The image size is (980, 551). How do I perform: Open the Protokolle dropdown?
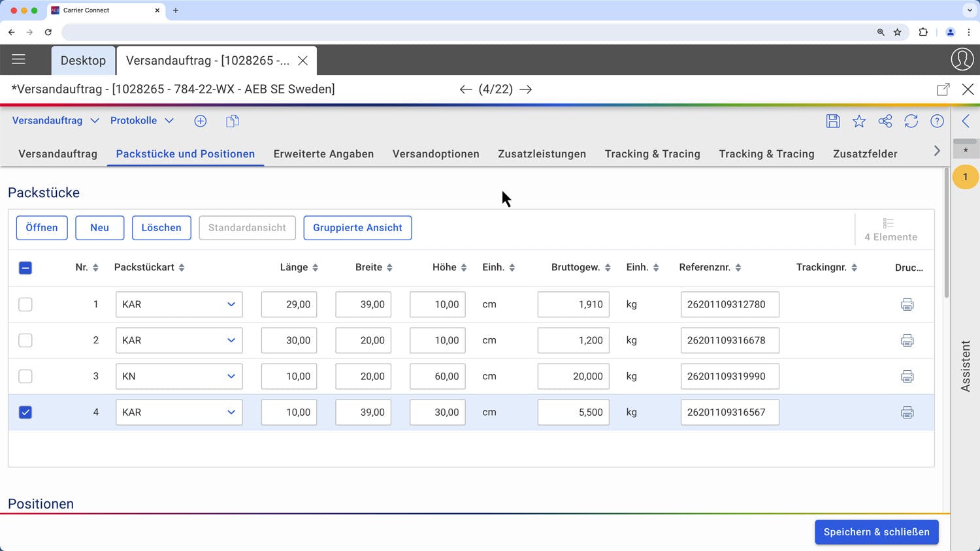(142, 120)
